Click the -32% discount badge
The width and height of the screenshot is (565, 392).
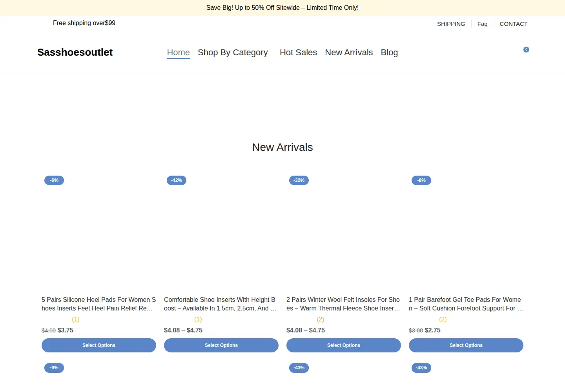point(299,180)
